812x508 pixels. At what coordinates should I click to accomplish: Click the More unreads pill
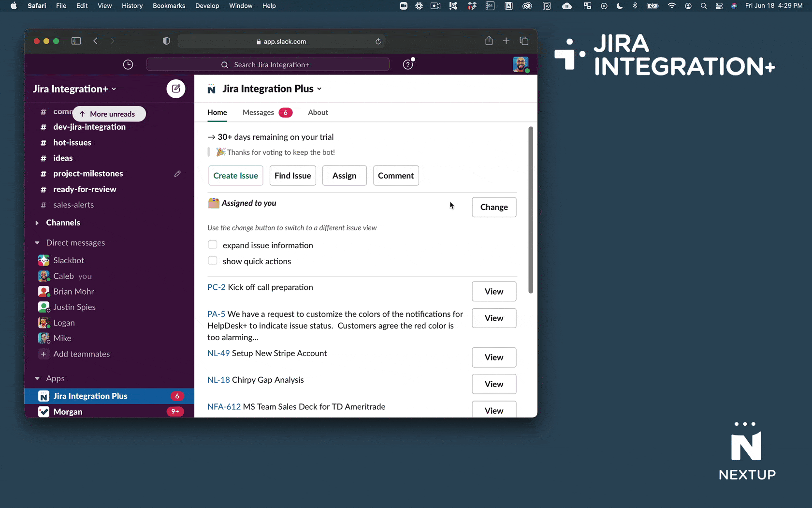(109, 114)
